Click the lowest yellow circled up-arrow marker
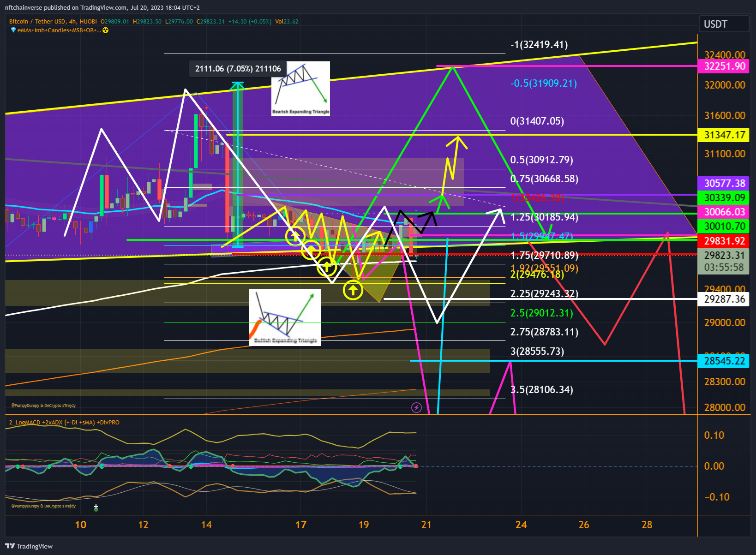Image resolution: width=756 pixels, height=555 pixels. coord(353,290)
